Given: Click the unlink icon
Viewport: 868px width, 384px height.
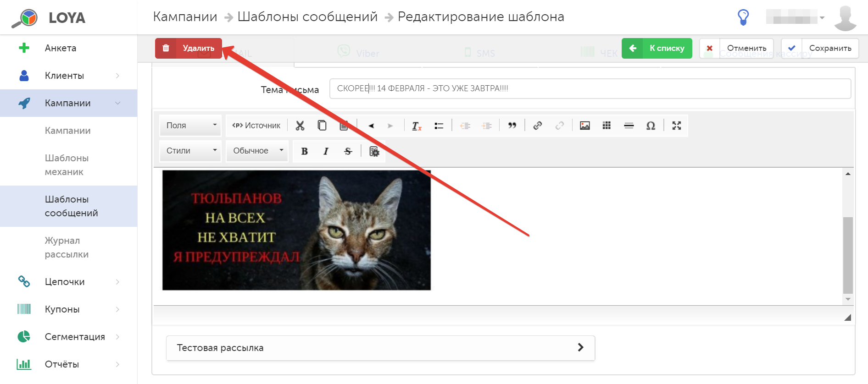Looking at the screenshot, I should coord(560,126).
